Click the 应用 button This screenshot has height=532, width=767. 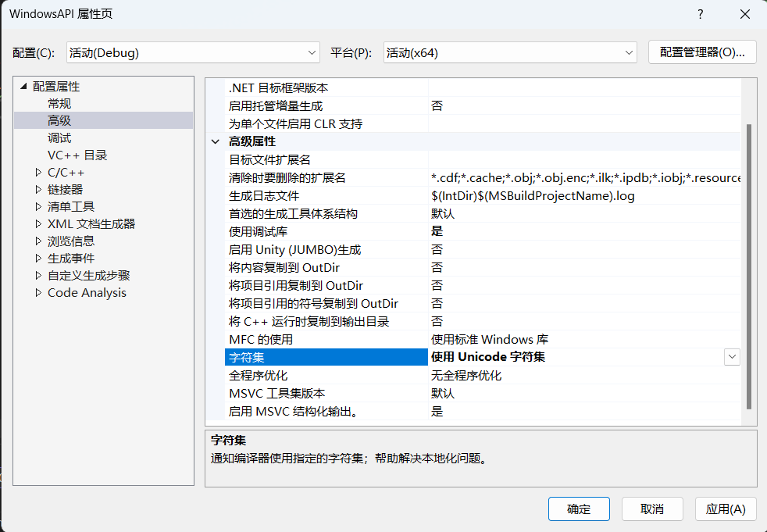[726, 509]
